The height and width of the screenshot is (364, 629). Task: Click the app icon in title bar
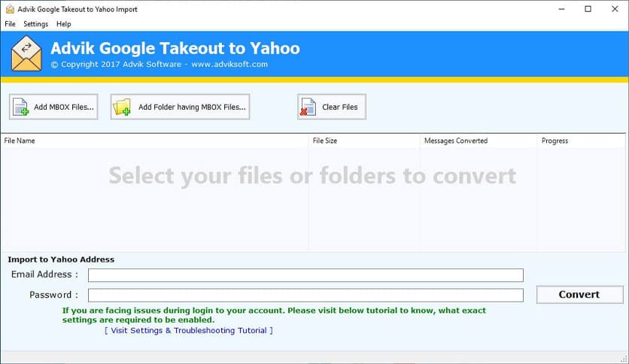pos(10,9)
